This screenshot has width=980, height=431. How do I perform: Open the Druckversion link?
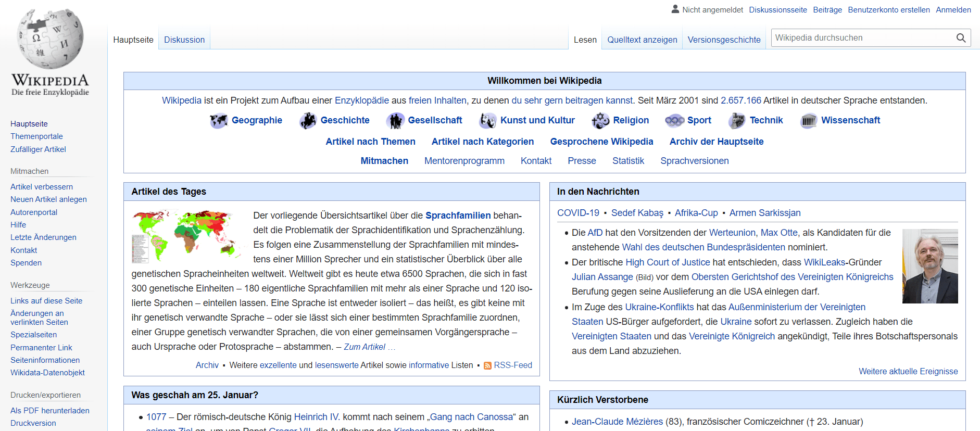pos(33,423)
